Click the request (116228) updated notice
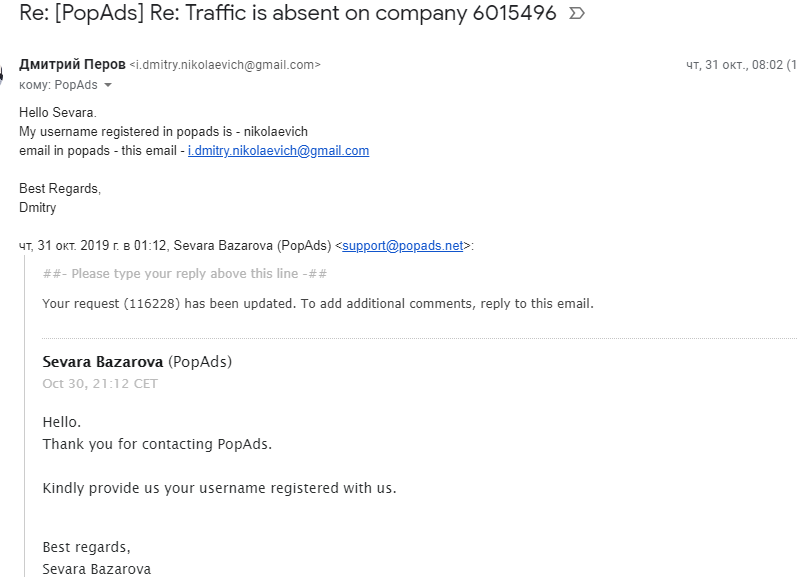 [x=318, y=303]
